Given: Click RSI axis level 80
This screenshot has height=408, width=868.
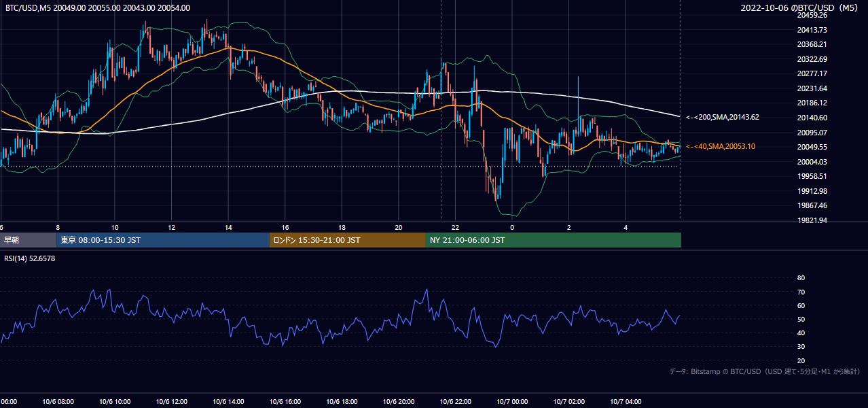Looking at the screenshot, I should pyautogui.click(x=801, y=278).
